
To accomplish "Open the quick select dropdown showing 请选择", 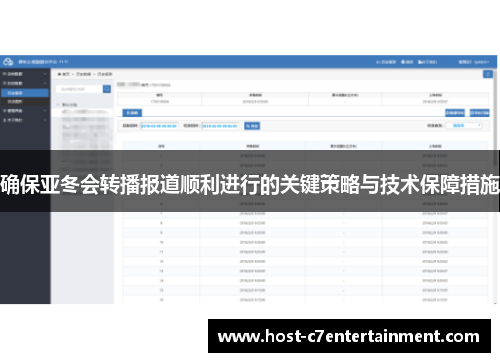I will [464, 126].
